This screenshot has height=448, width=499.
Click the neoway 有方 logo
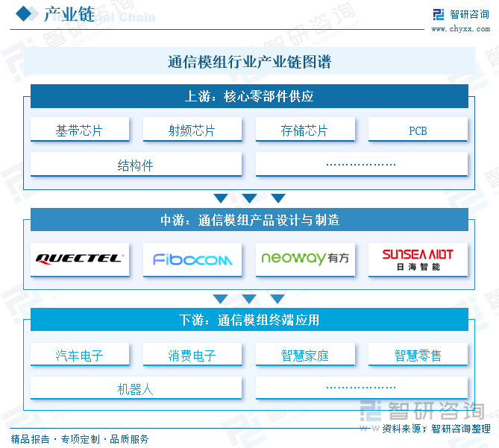(x=305, y=259)
